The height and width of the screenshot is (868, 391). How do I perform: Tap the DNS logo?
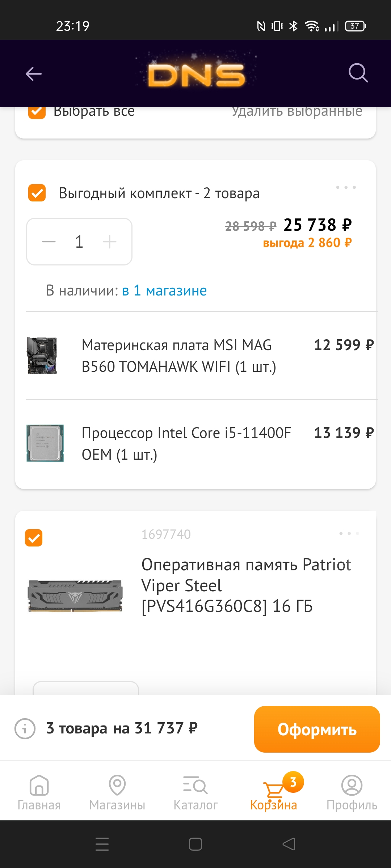(196, 75)
